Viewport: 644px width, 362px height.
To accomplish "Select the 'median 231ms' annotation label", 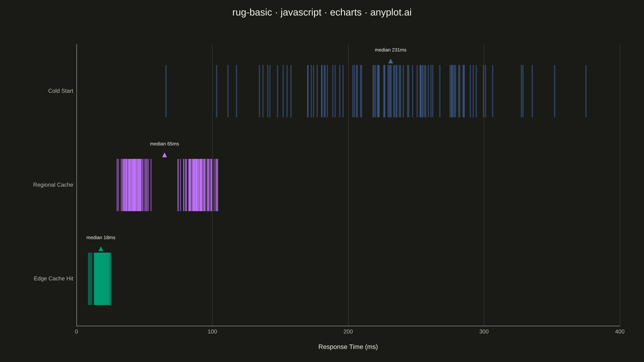I will pos(390,50).
